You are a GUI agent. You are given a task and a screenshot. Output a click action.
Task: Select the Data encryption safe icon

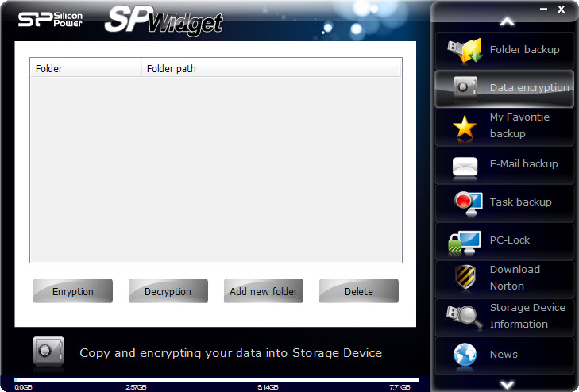[x=465, y=87]
